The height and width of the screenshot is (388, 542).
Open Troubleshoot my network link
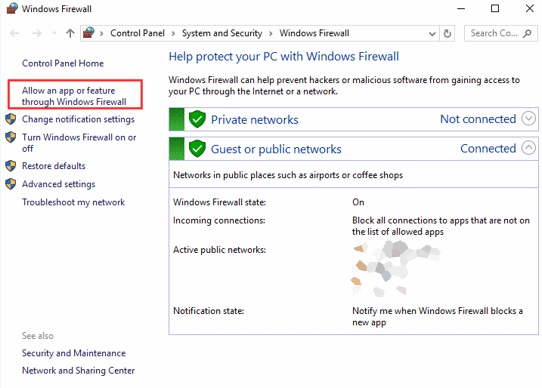click(73, 202)
